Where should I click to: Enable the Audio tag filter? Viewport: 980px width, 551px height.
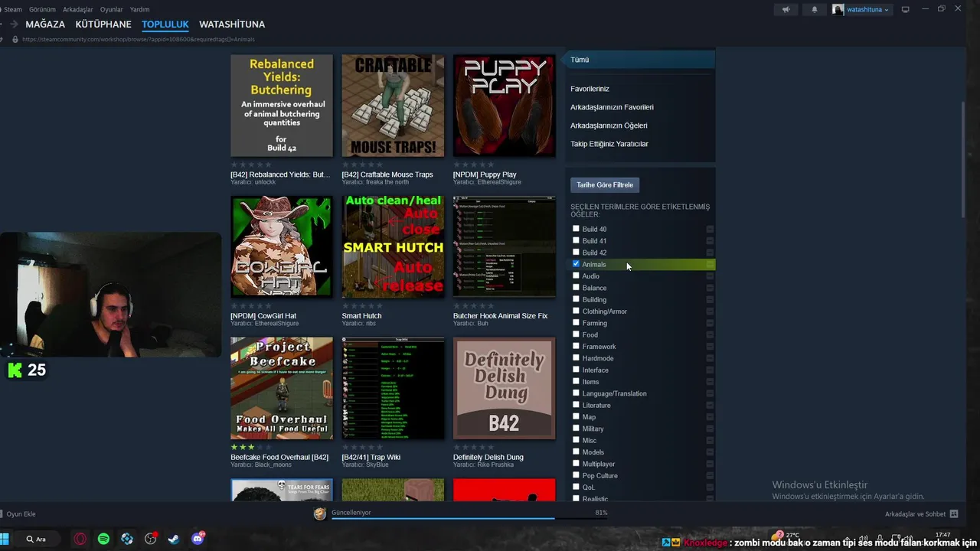[x=576, y=275]
